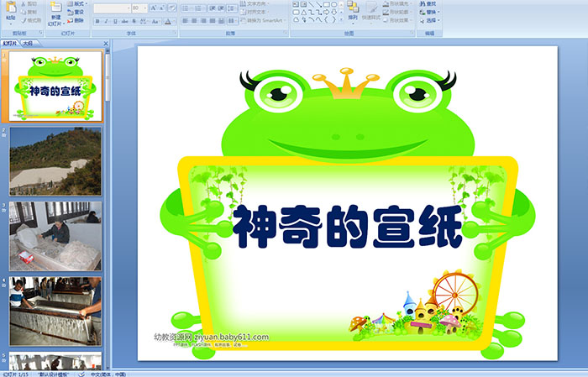Select the Format Painter (格式刷) tool

click(x=30, y=19)
